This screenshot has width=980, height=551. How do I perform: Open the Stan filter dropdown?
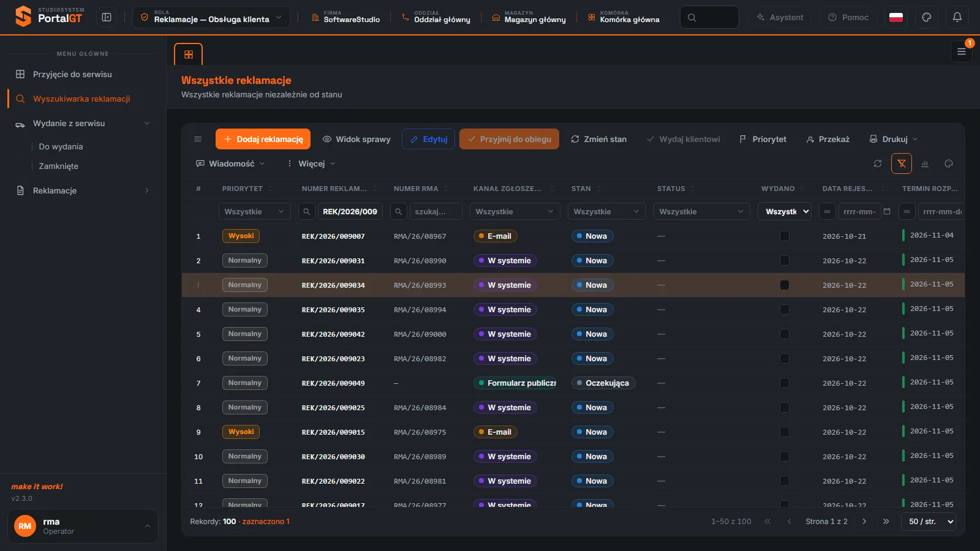[x=607, y=211]
